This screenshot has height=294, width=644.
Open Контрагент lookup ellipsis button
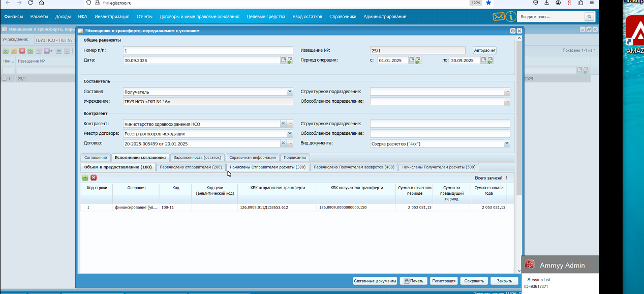290,124
